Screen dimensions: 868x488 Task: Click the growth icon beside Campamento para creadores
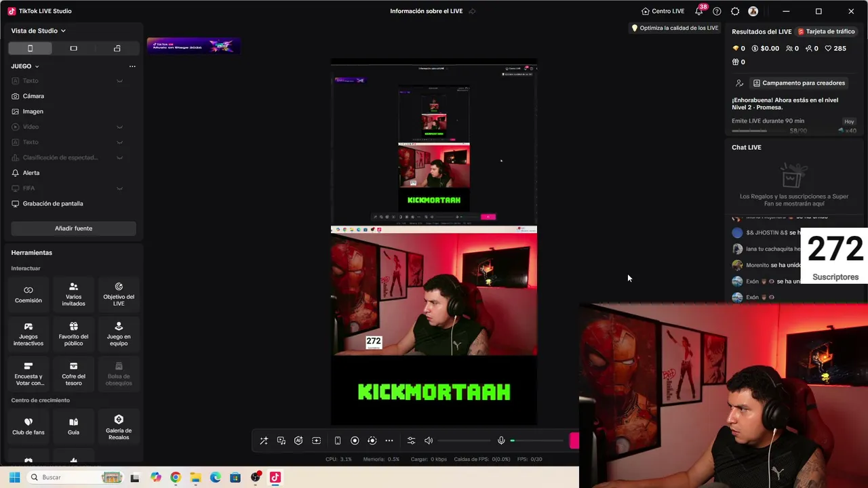739,83
